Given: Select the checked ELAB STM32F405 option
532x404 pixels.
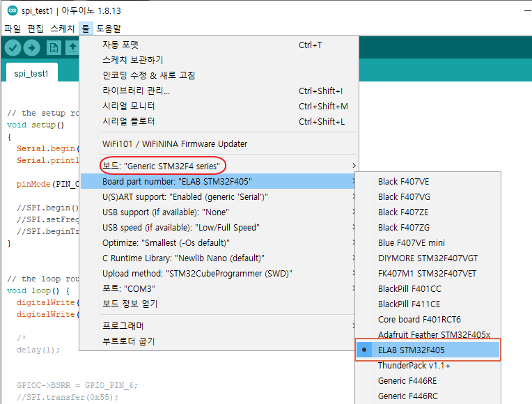Looking at the screenshot, I should pos(428,350).
